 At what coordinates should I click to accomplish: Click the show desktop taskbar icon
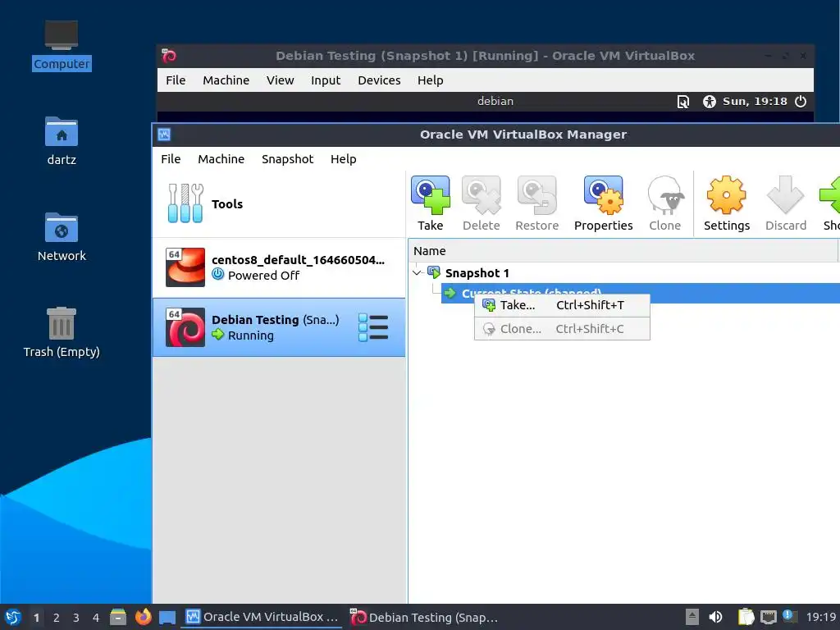point(167,617)
